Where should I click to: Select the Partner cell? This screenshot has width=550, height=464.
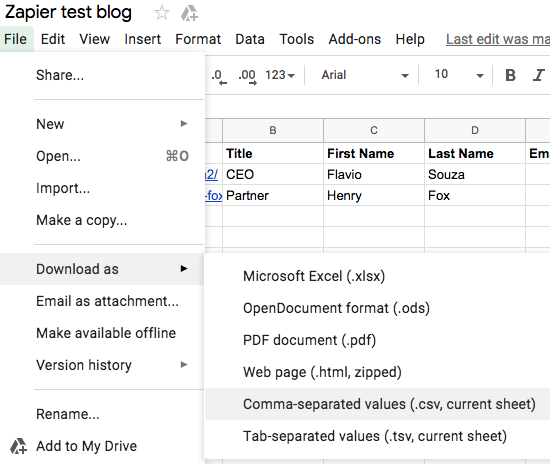(x=273, y=195)
